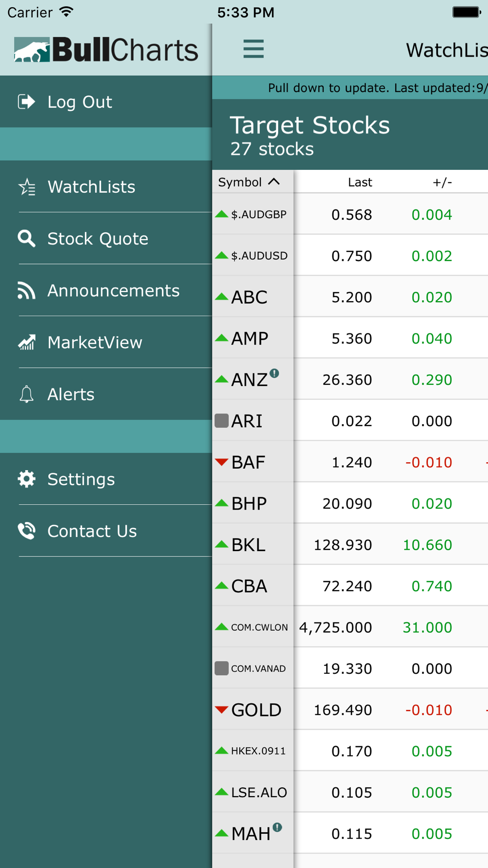The width and height of the screenshot is (488, 868).
Task: Tap the alert badge beside MAH
Action: 277,827
